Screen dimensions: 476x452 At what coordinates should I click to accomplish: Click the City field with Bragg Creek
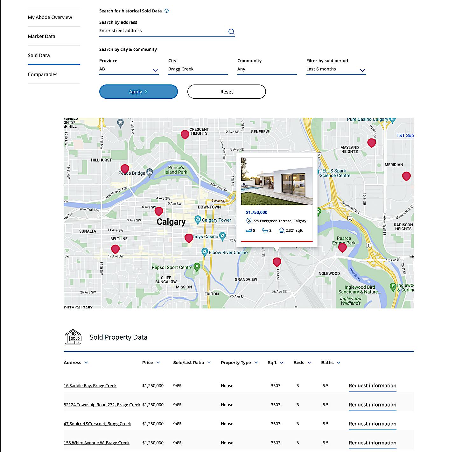(x=198, y=69)
